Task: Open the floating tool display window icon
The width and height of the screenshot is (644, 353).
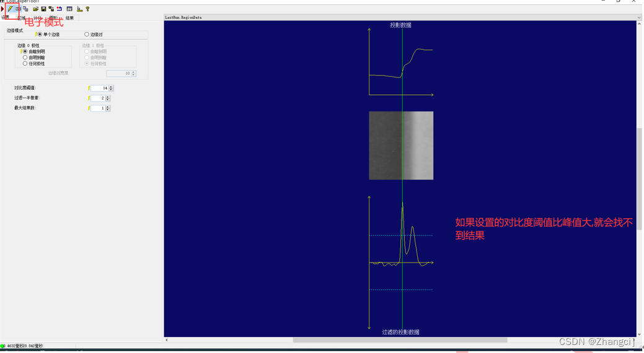Action: (25, 9)
